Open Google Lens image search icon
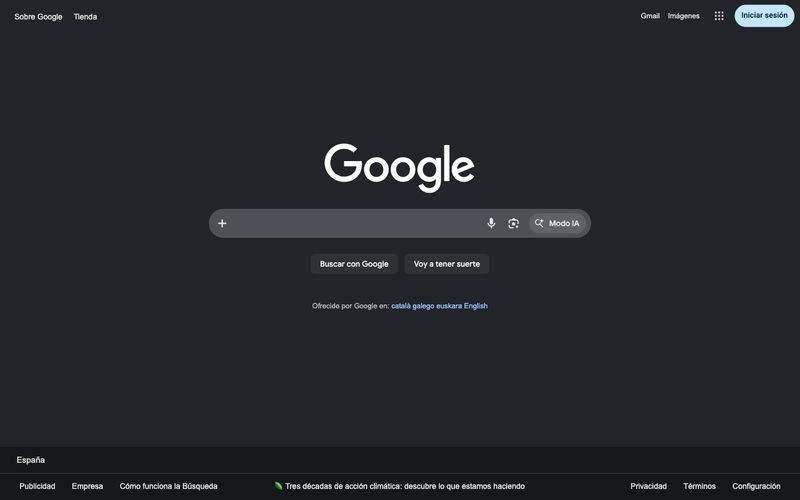The width and height of the screenshot is (800, 500). (x=513, y=223)
